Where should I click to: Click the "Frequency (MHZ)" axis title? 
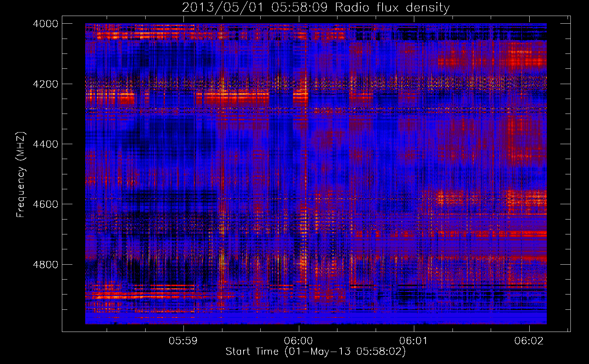(21, 175)
